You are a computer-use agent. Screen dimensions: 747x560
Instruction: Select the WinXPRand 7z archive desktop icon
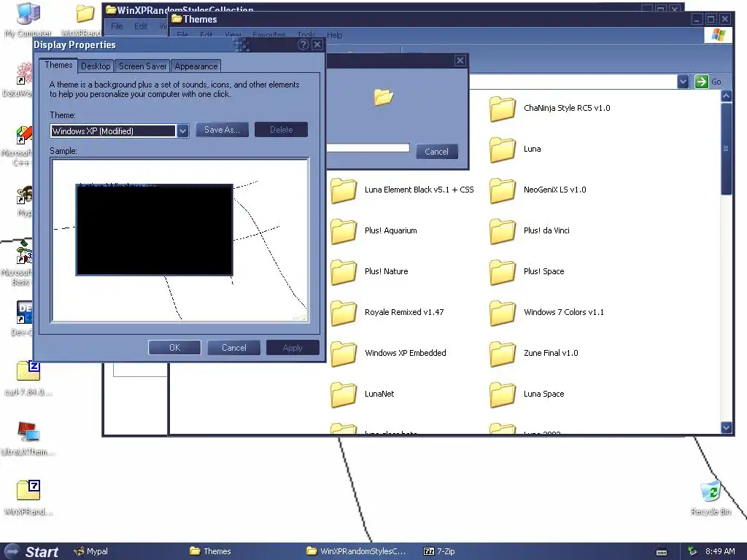[x=28, y=490]
